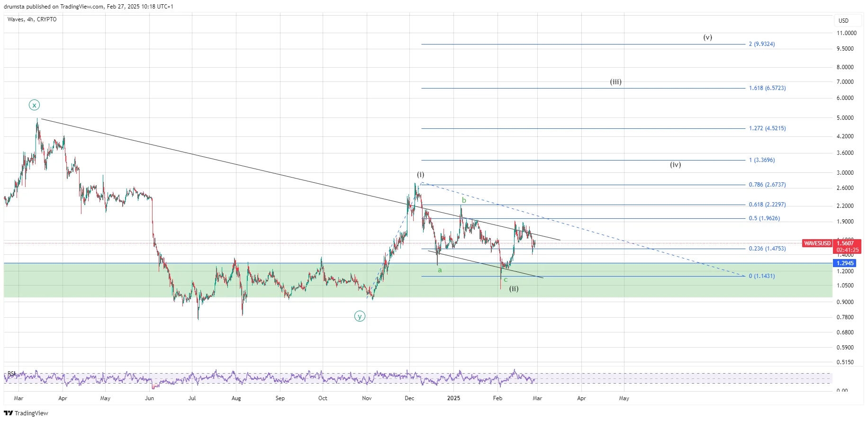
Task: Click the circled y wave label
Action: (x=360, y=316)
